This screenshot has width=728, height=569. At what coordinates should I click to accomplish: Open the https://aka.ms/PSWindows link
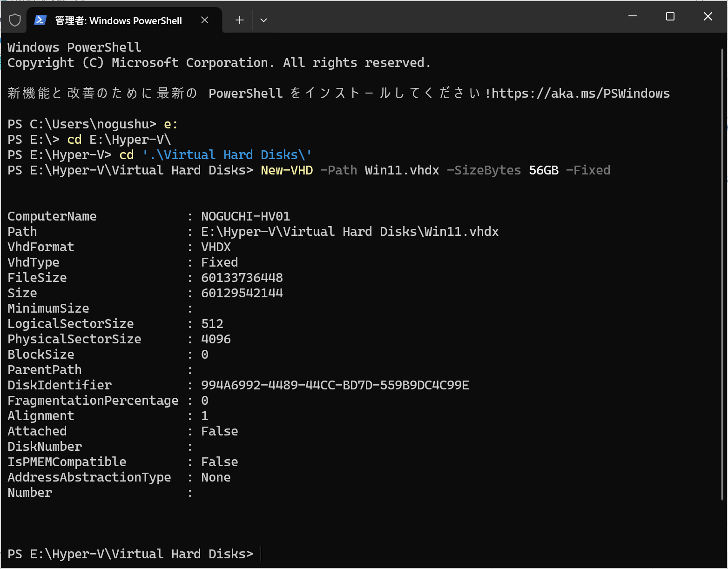[581, 94]
